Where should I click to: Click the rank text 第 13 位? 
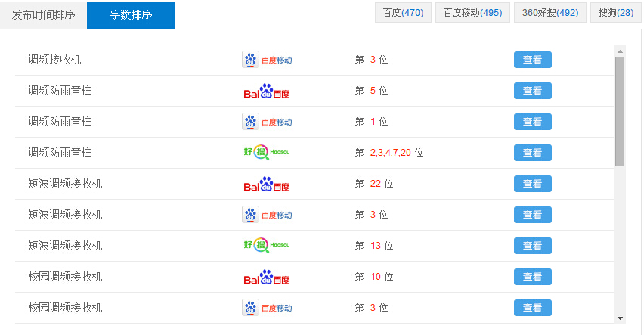point(373,246)
